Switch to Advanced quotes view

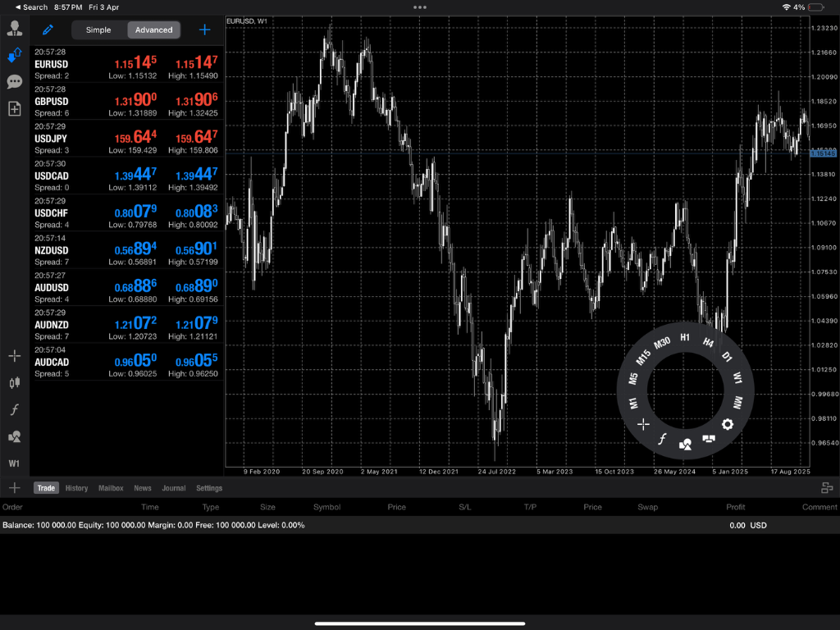(x=153, y=30)
